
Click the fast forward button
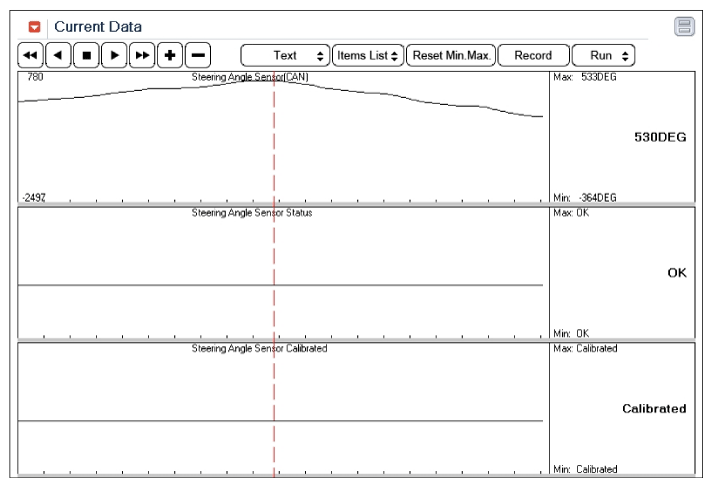pyautogui.click(x=142, y=55)
